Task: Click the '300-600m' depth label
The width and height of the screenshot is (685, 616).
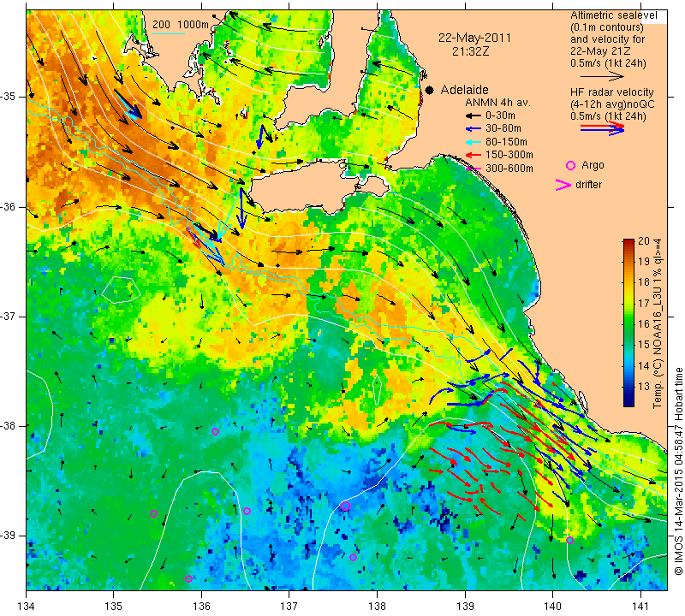Action: click(x=509, y=168)
